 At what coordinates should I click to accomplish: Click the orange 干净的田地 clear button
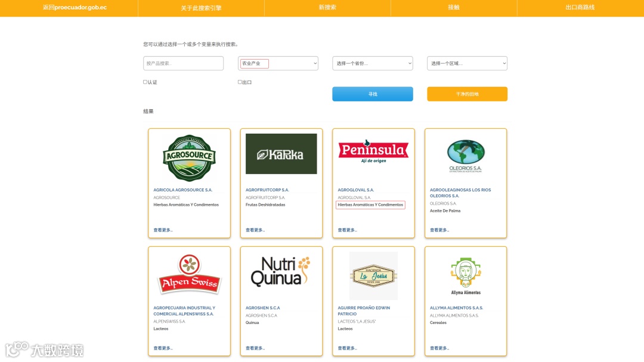click(x=467, y=94)
